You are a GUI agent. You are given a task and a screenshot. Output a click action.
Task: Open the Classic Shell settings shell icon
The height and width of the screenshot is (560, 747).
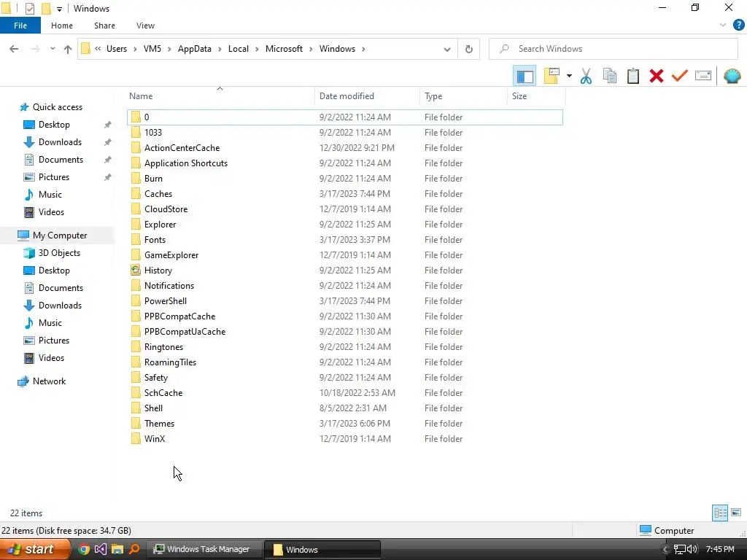click(732, 76)
